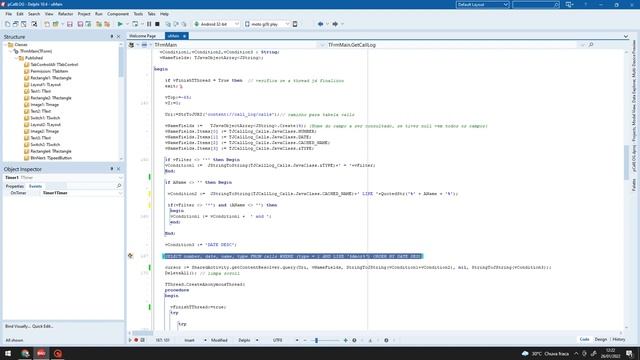640x360 pixels.
Task: Click the Back navigation arrow in toolbar
Action: (x=320, y=24)
